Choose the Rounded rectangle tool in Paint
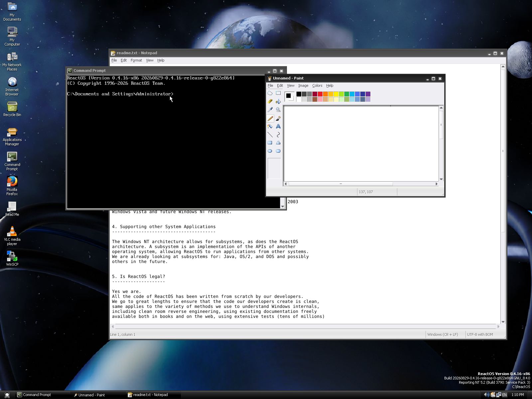This screenshot has width=532, height=399. pos(278,151)
